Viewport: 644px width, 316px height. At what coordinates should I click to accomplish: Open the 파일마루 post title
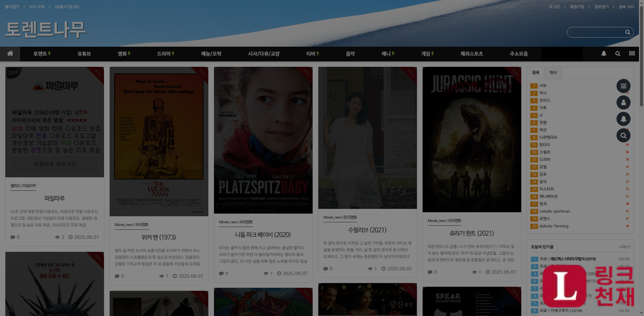coord(54,198)
